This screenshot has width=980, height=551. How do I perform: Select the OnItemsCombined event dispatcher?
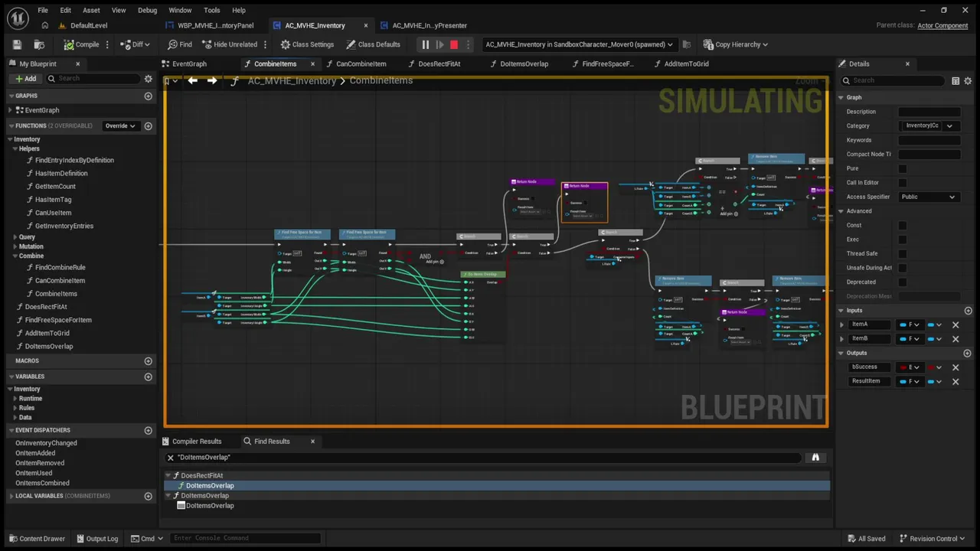(x=42, y=483)
